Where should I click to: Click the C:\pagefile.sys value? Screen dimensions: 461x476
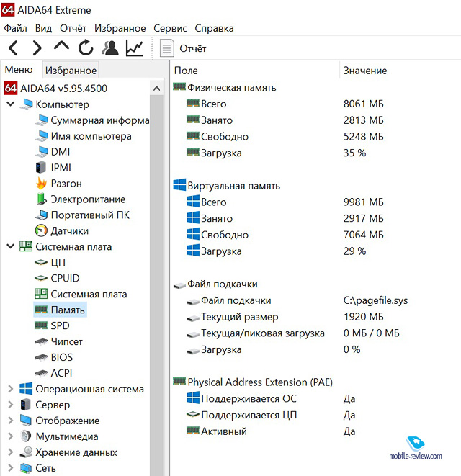click(375, 300)
